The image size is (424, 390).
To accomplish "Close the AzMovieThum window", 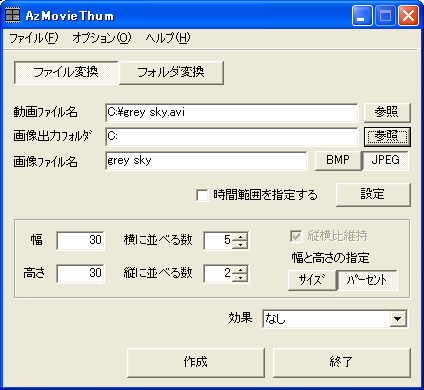I will [408, 16].
